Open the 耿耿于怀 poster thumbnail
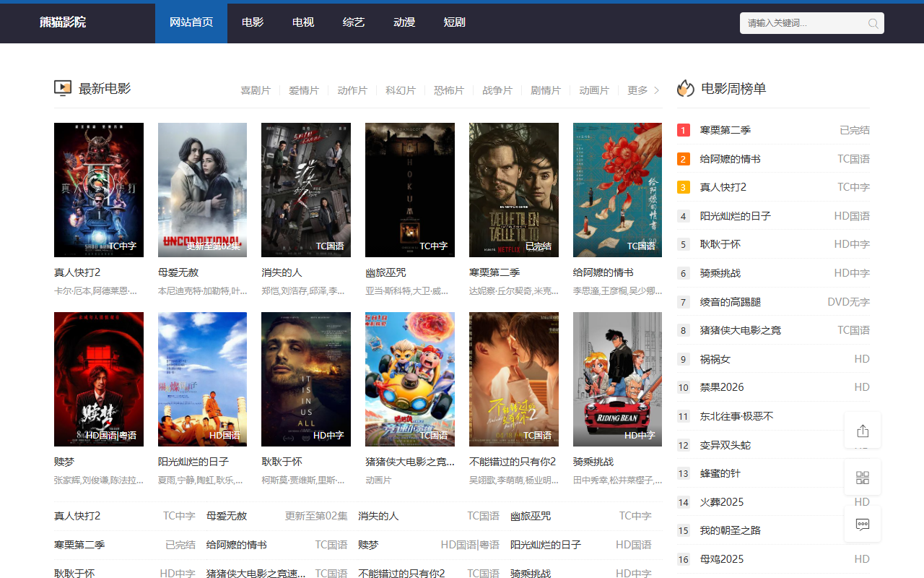924x578 pixels. [306, 379]
